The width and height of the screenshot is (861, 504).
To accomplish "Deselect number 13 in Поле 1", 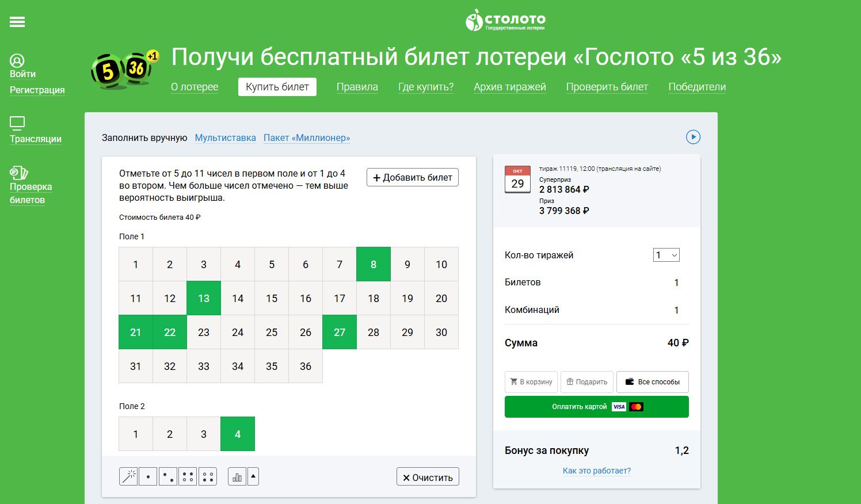I will pos(204,298).
